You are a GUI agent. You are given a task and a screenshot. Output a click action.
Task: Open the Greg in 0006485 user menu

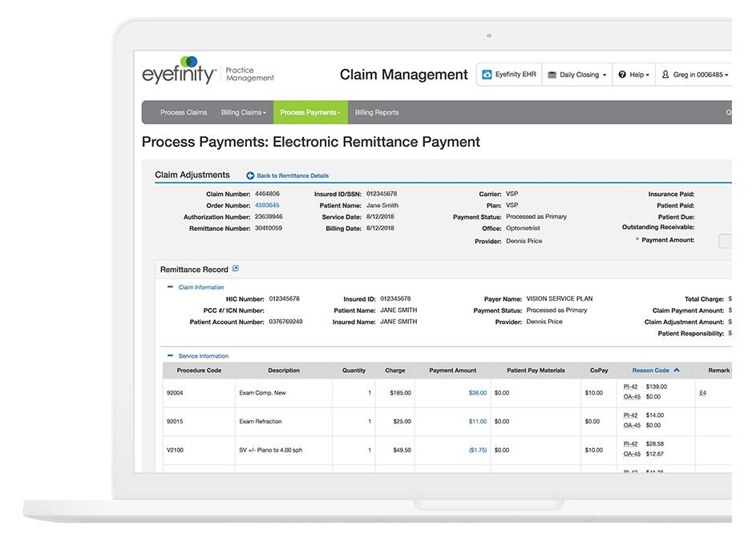695,75
